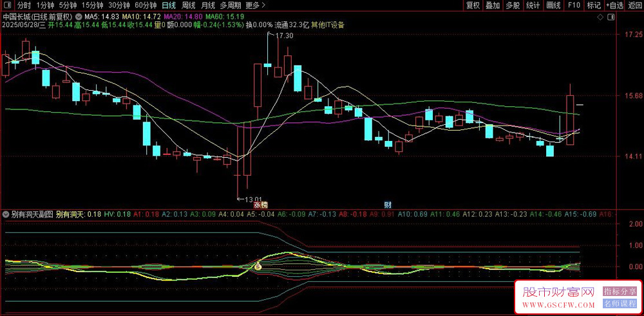Select the 月线 monthly chart tab
This screenshot has width=644, height=316.
(208, 5)
